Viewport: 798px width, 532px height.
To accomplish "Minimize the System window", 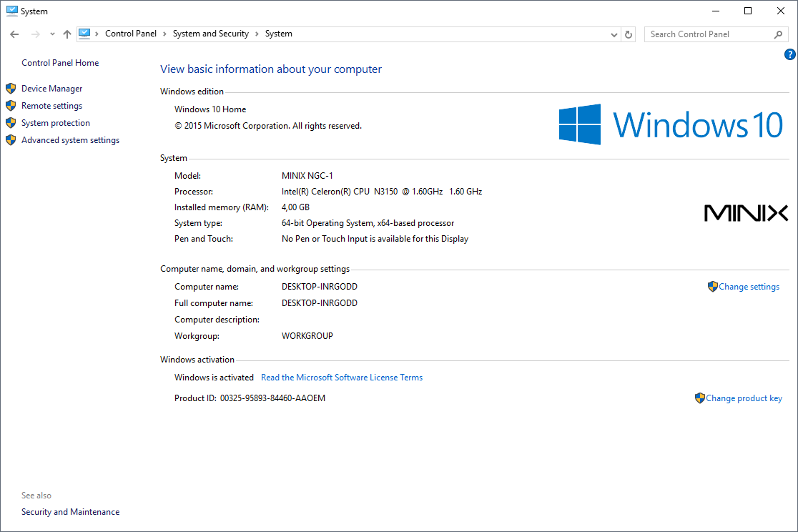I will pos(716,11).
